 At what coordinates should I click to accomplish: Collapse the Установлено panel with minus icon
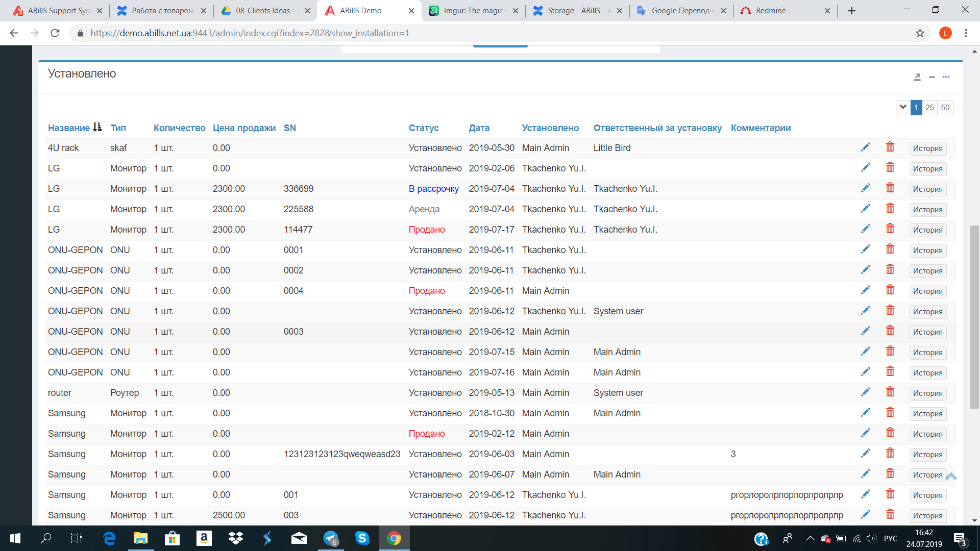932,77
